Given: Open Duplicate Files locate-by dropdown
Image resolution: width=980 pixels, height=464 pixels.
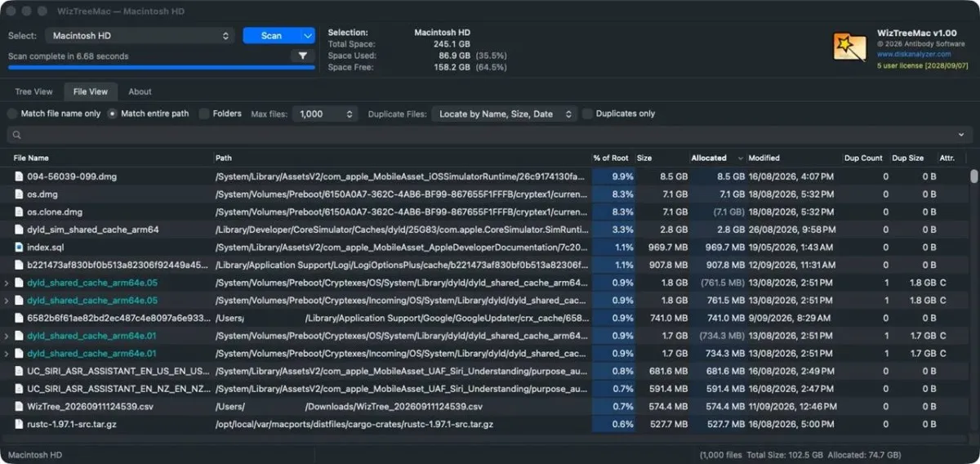Looking at the screenshot, I should [504, 114].
